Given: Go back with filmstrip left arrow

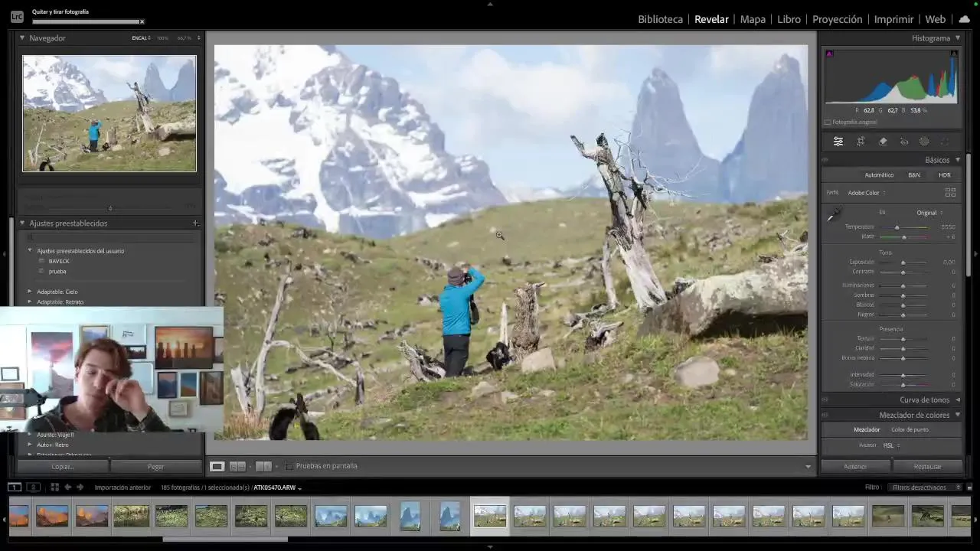Looking at the screenshot, I should 67,487.
